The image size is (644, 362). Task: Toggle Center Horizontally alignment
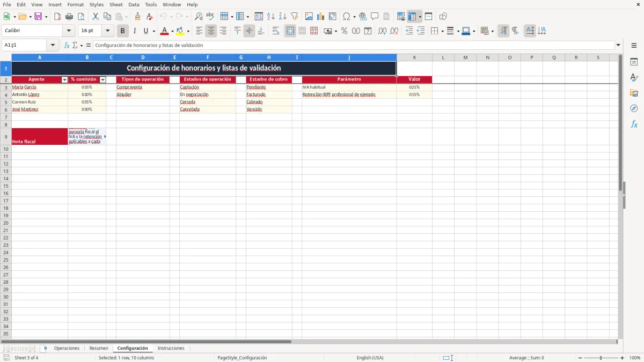tap(211, 31)
